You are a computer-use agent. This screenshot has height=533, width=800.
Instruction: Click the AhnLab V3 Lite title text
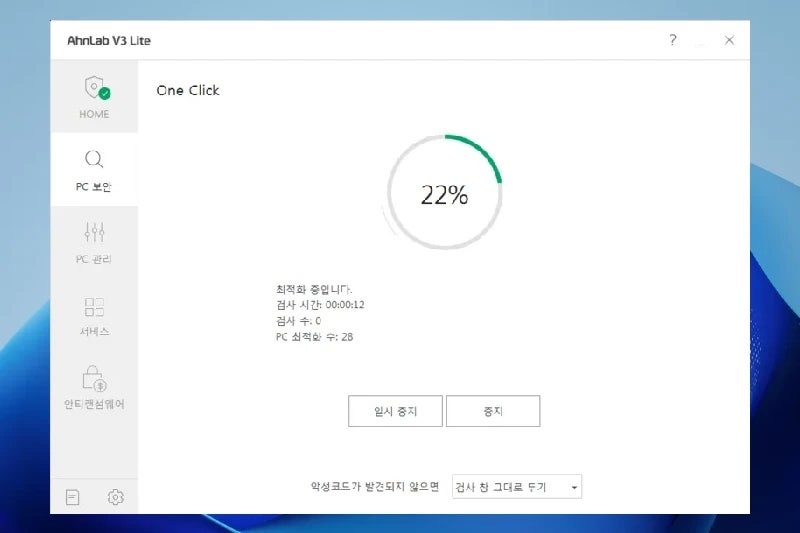[109, 41]
